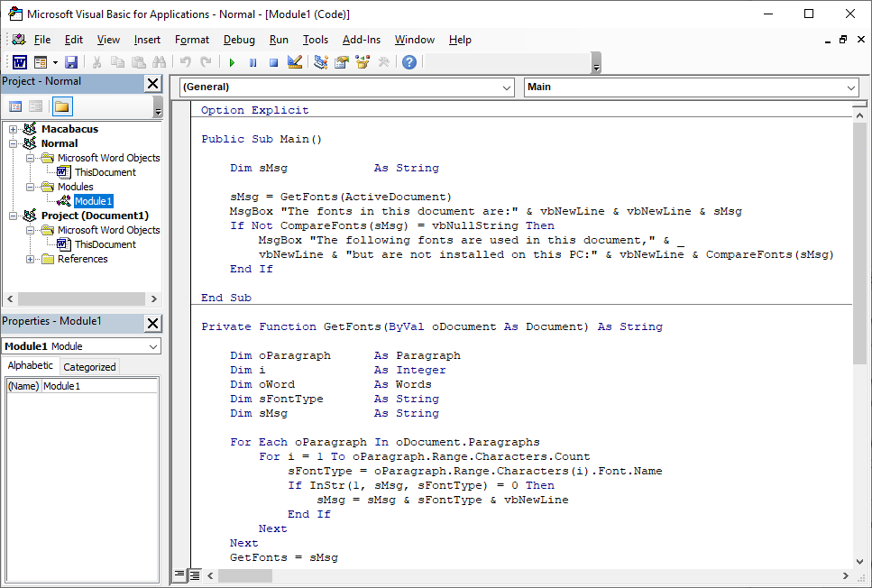The height and width of the screenshot is (588, 872).
Task: Run the Main sub with Run Sub/UserForm icon
Action: [x=232, y=61]
